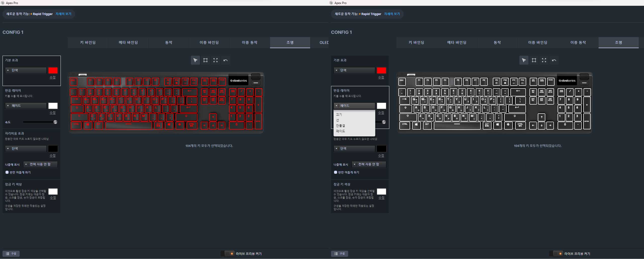Screen dimensions: 644x259
Task: Open the 기본 효과 '단색' dropdown in left window
Action: coord(26,70)
